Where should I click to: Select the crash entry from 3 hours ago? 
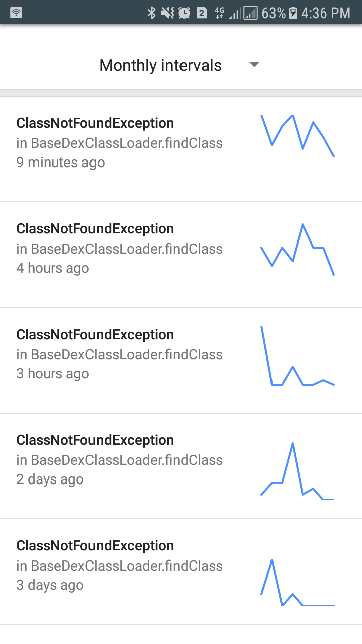[x=119, y=354]
